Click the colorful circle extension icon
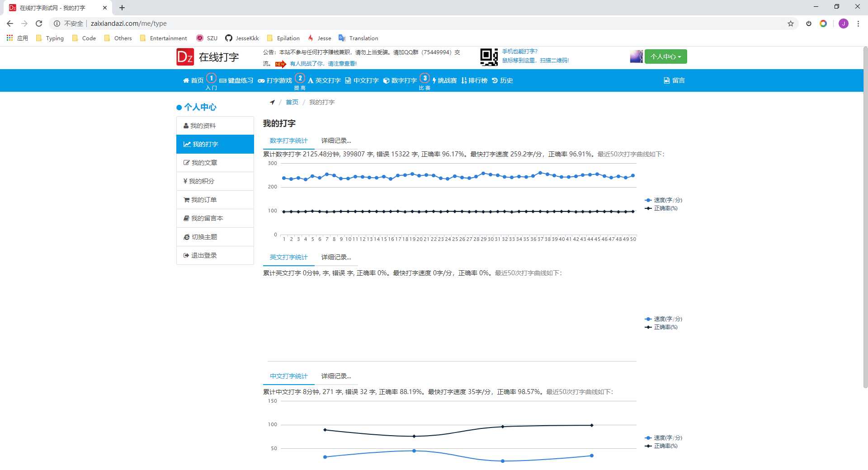The image size is (868, 470). (x=823, y=23)
